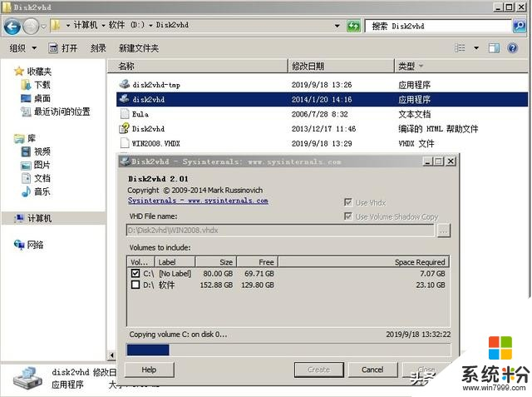532x397 pixels.
Task: Open Explorer help question mark icon
Action: [x=512, y=48]
